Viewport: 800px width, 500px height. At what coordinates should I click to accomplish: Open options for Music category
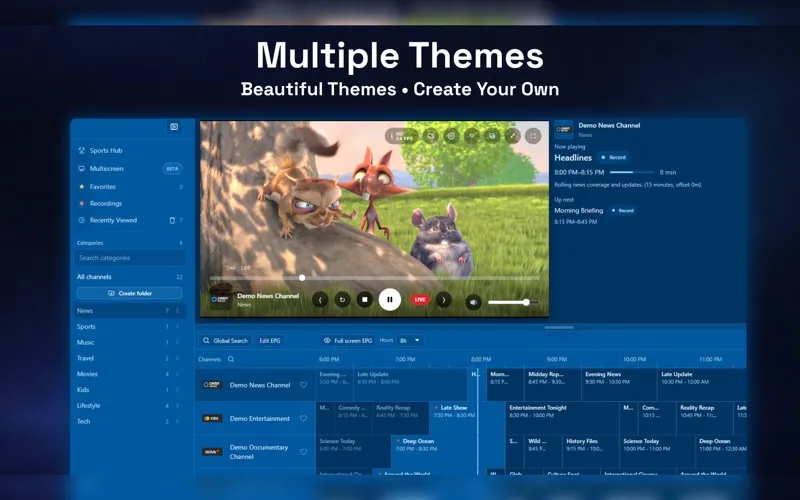pos(178,342)
